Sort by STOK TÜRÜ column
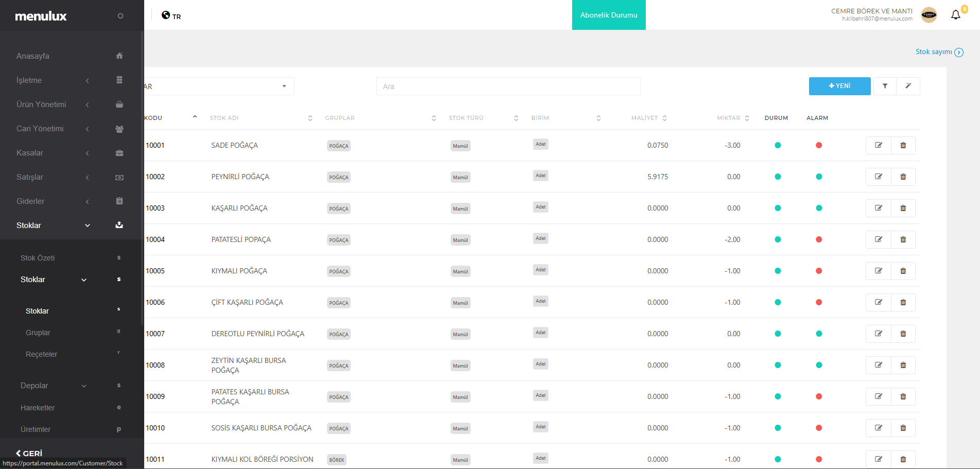 coord(484,118)
